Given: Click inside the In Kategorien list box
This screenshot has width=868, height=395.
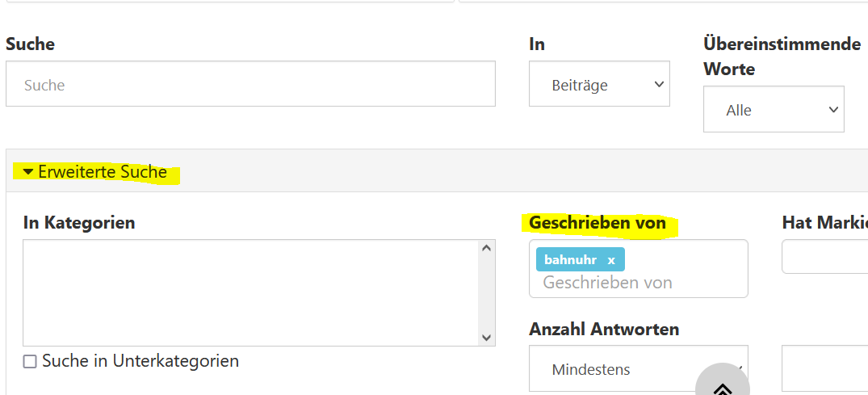Looking at the screenshot, I should pyautogui.click(x=250, y=292).
